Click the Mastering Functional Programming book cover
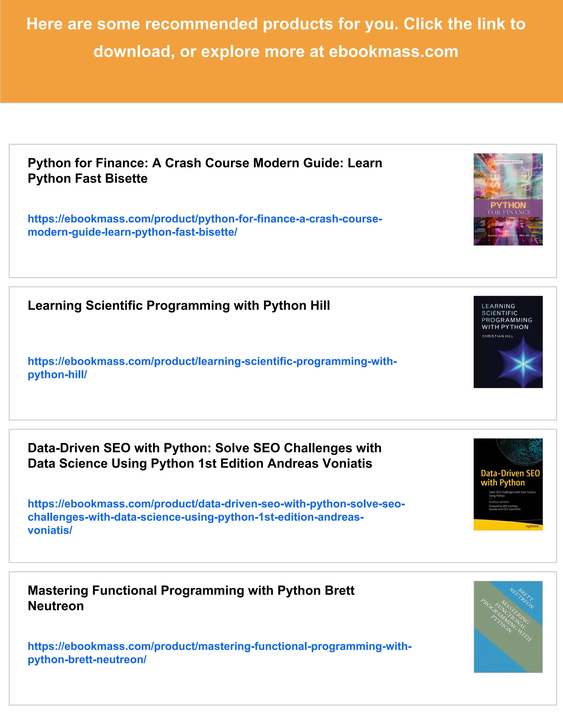 (x=508, y=627)
